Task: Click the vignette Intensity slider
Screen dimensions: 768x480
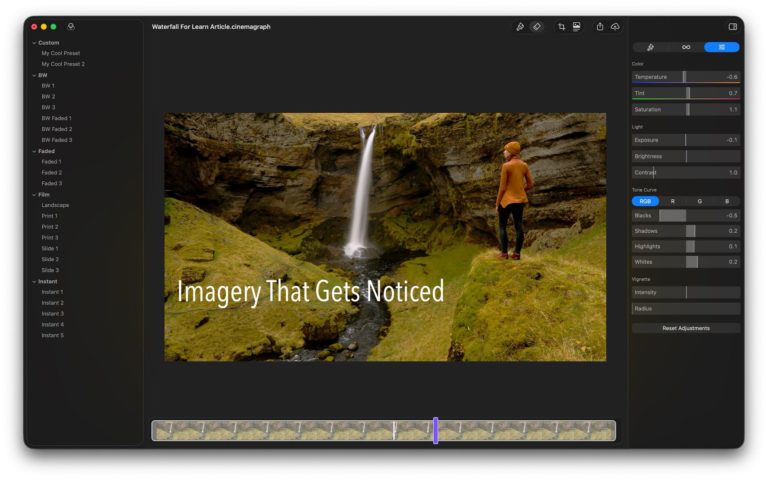Action: coord(686,292)
